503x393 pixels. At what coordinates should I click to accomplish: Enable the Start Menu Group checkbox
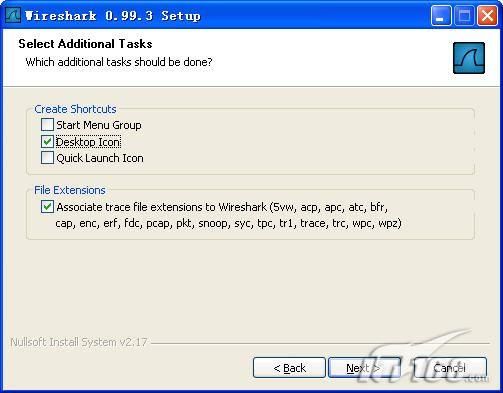click(47, 125)
